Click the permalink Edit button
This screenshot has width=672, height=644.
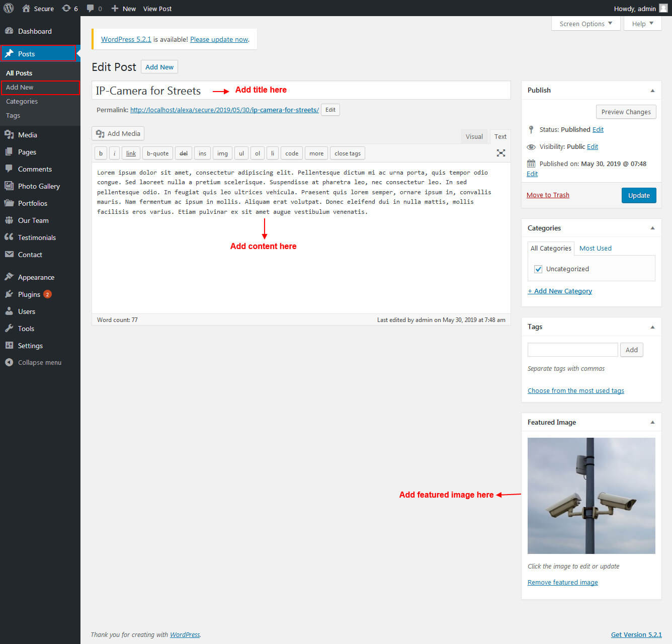(330, 110)
